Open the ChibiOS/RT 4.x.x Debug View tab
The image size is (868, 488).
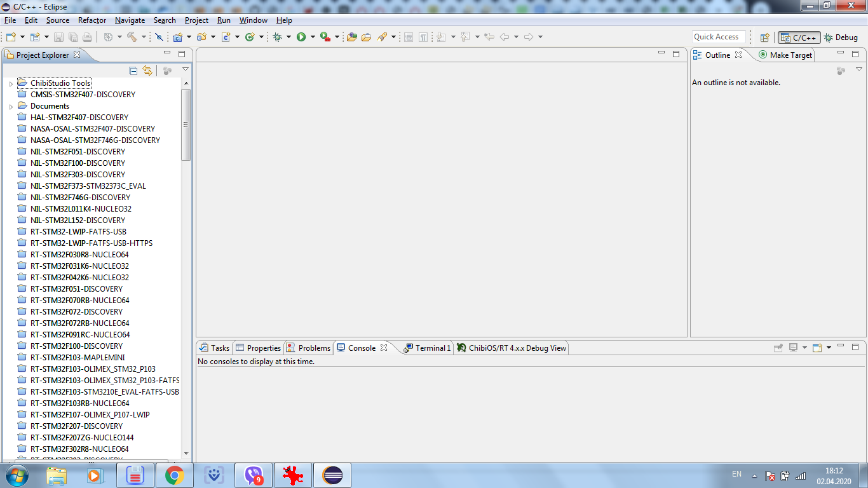[x=511, y=348]
